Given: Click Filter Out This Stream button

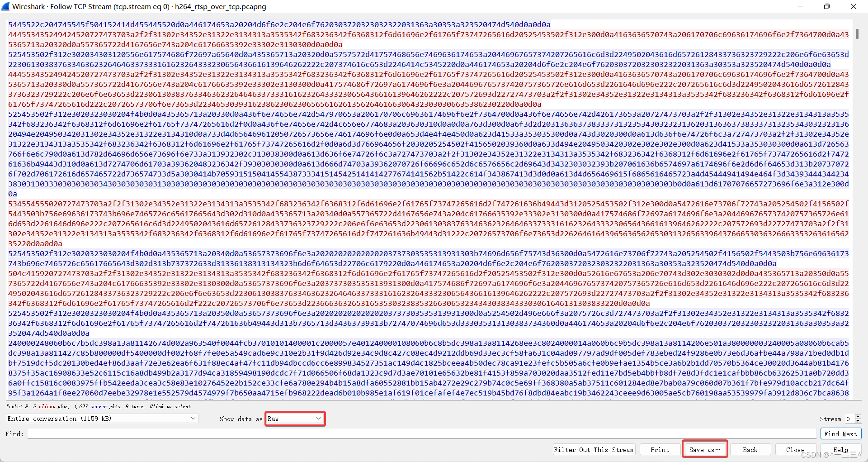Looking at the screenshot, I should click(x=594, y=449).
